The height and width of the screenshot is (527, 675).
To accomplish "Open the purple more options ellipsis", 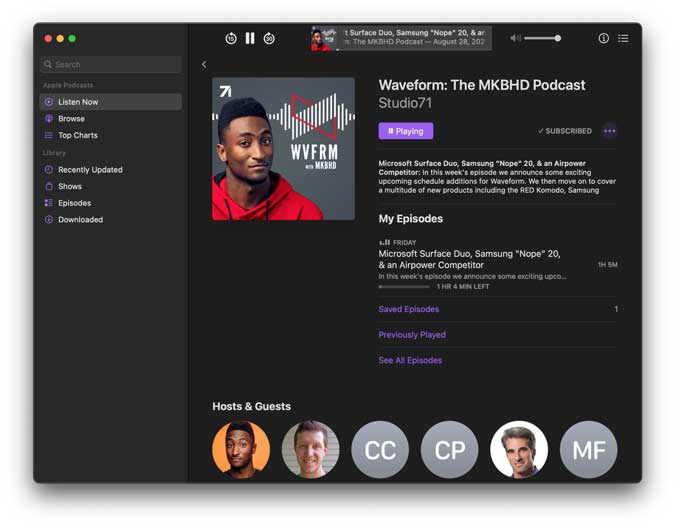I will coord(610,131).
